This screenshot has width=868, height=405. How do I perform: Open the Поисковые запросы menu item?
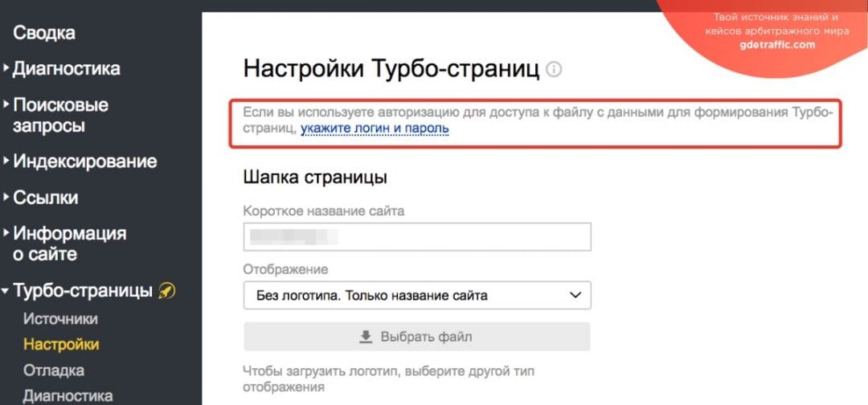pos(61,115)
